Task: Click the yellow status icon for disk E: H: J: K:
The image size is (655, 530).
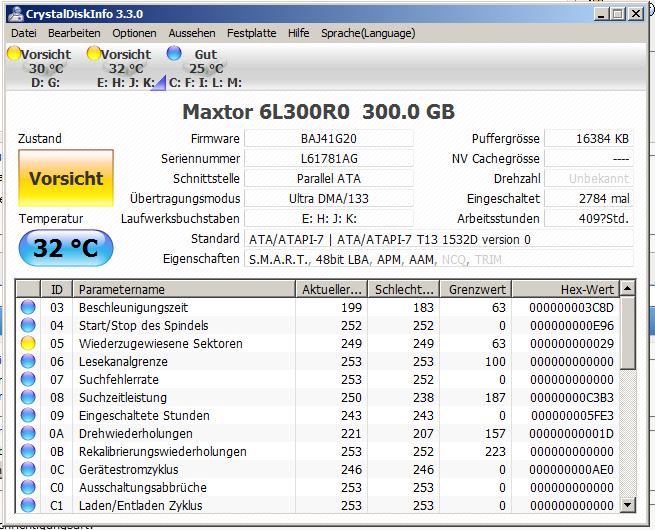Action: pyautogui.click(x=94, y=53)
